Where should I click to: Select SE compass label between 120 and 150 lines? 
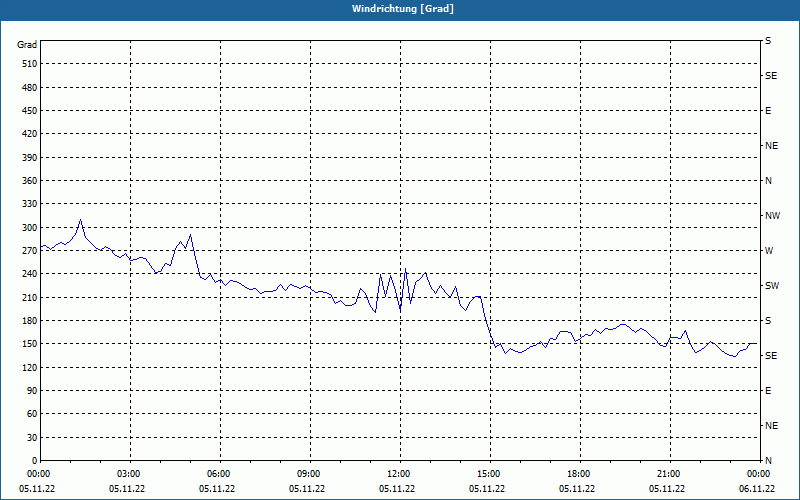[x=771, y=356]
